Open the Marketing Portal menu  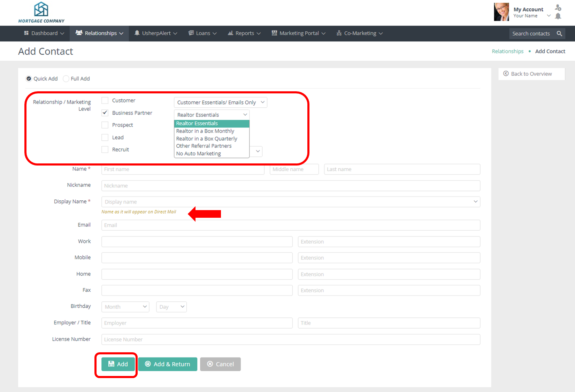tap(299, 33)
